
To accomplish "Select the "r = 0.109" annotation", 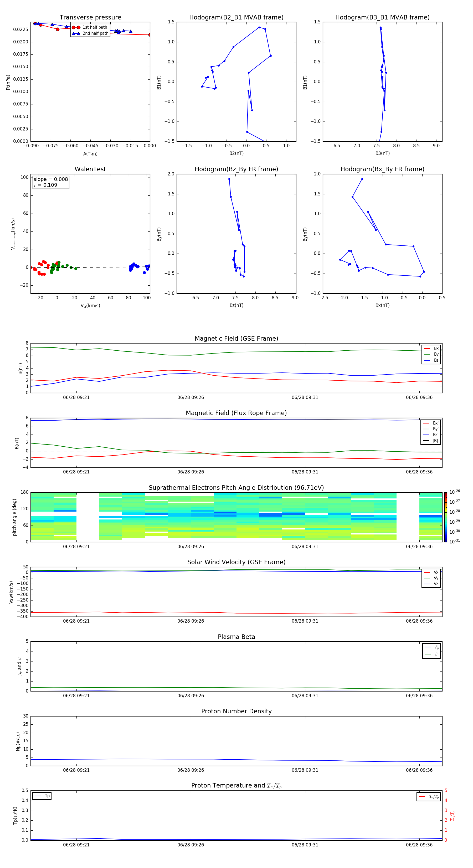I will 45,185.
